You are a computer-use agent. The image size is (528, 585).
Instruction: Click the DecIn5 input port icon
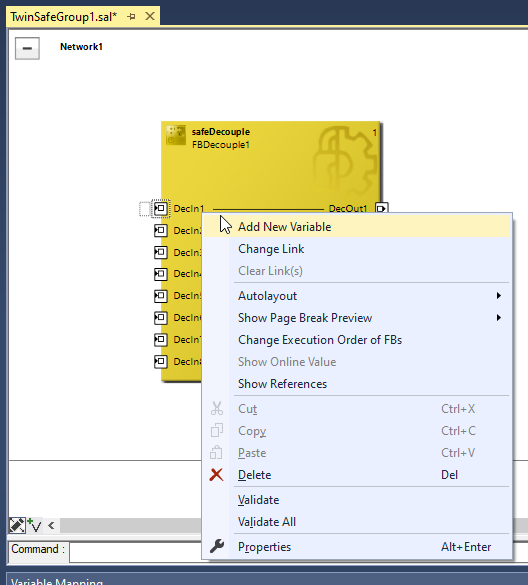[x=161, y=296]
